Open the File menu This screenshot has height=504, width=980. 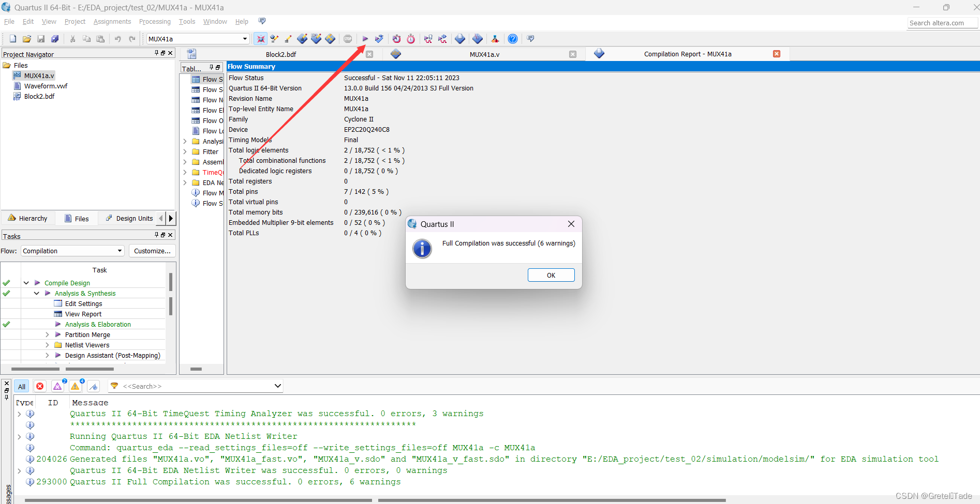9,22
